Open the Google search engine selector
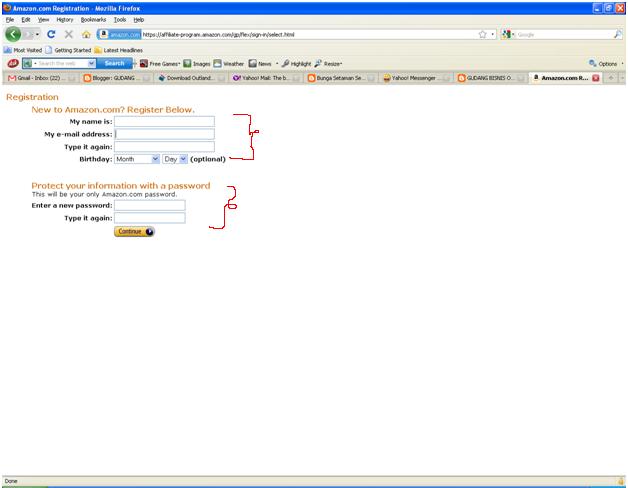This screenshot has height=488, width=628. coord(508,34)
